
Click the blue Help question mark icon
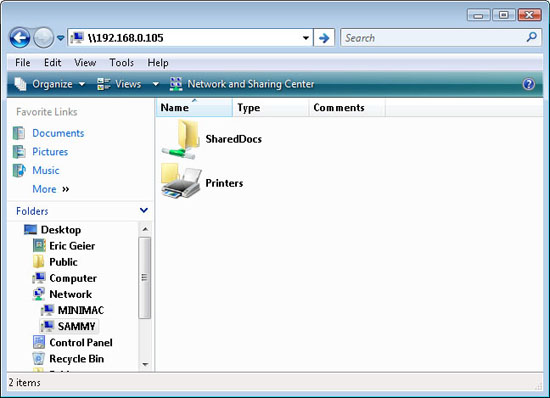(528, 84)
